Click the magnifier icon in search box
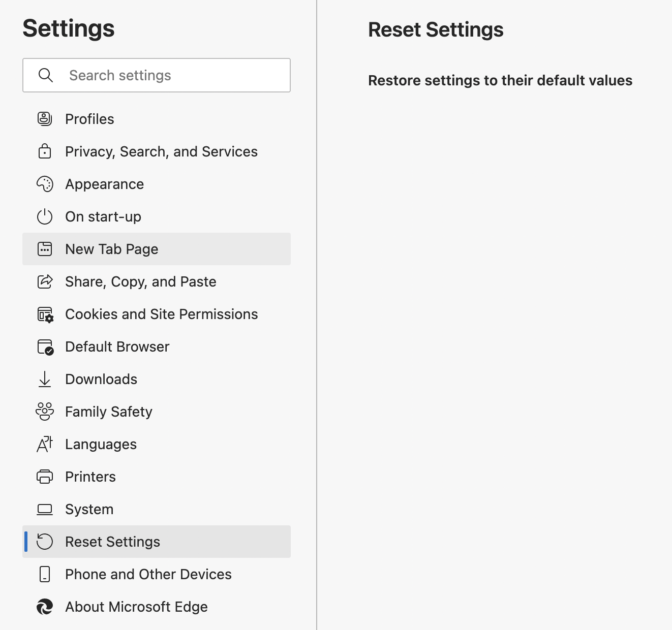The height and width of the screenshot is (630, 672). pos(46,75)
